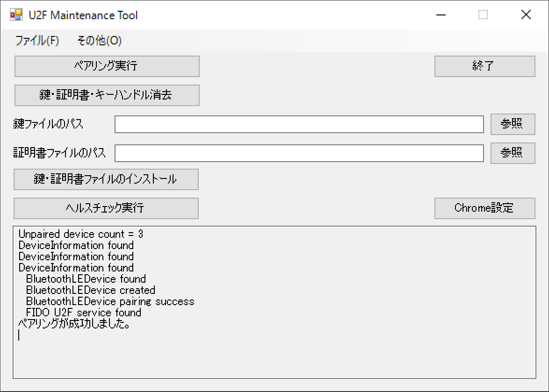Minimize the U2F Maintenance Tool window
The image size is (549, 392).
[441, 15]
